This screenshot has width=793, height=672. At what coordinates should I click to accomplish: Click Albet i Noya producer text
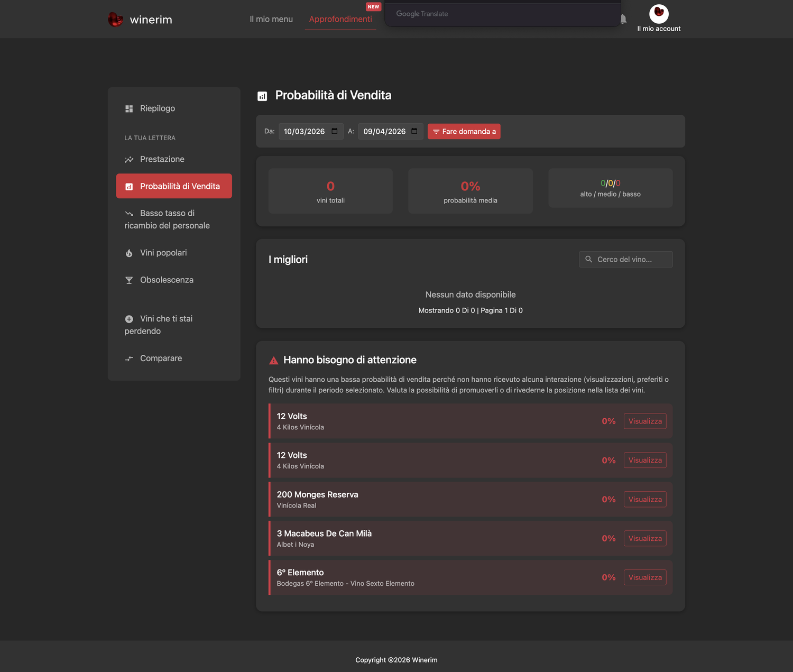coord(296,545)
